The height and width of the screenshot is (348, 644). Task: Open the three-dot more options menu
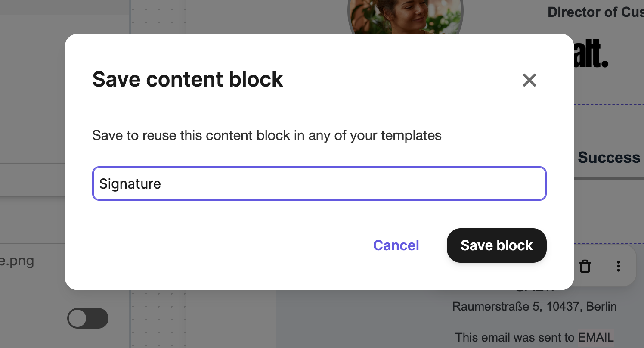618,266
